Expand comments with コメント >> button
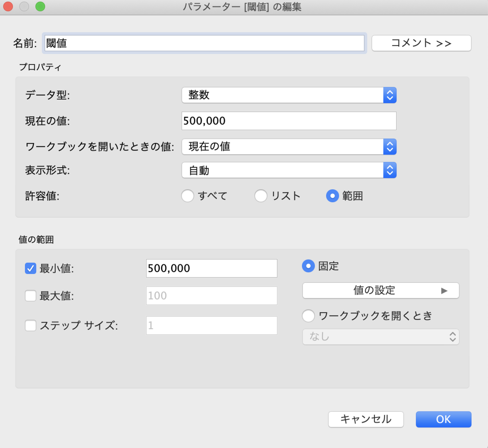488x448 pixels. point(421,43)
